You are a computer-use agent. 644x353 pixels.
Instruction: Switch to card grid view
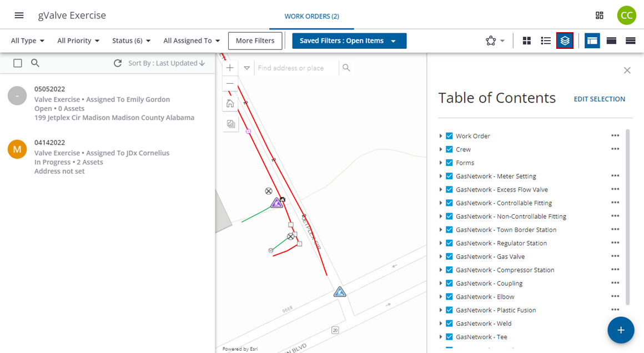[526, 41]
